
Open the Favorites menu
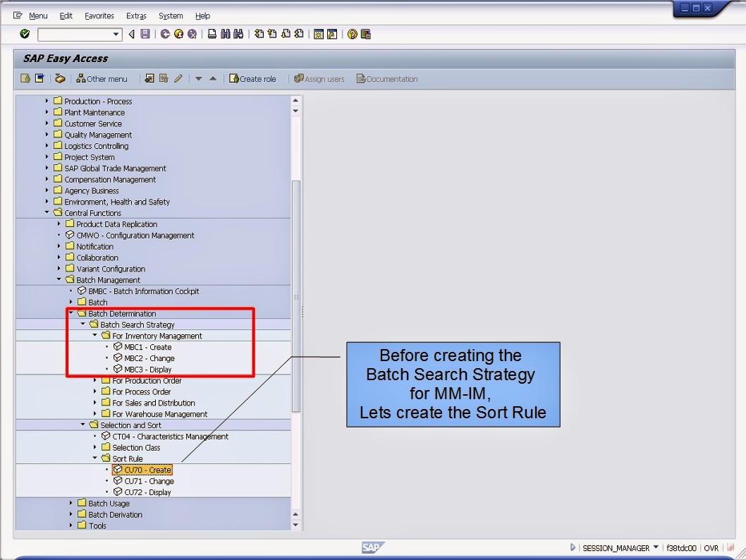click(99, 16)
